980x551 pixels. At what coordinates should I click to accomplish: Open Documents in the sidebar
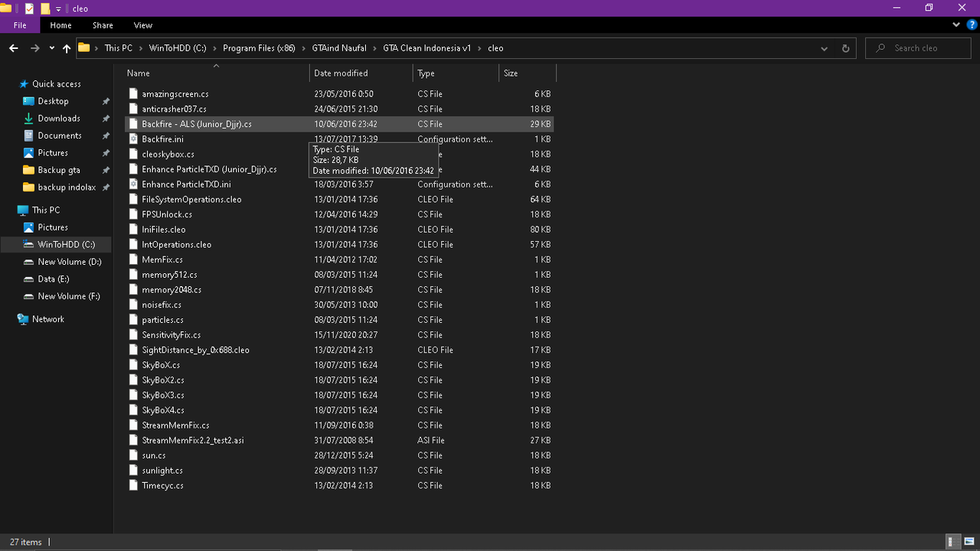tap(59, 135)
